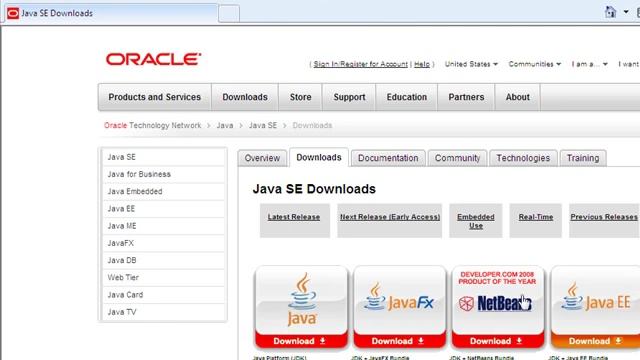Click the Previous Releases link
640x360 pixels.
tap(604, 217)
